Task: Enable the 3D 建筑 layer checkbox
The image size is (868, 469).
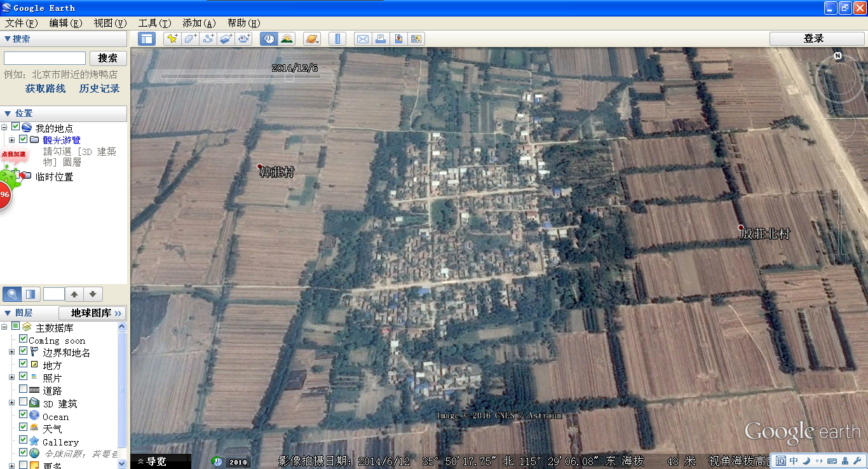Action: [24, 402]
